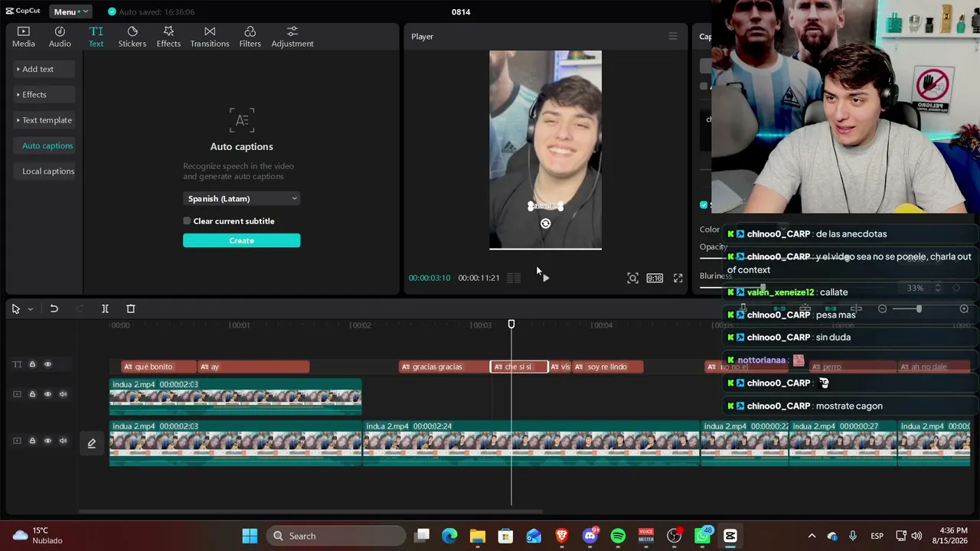Adjust the timeline zoom slider
980x551 pixels.
click(919, 308)
